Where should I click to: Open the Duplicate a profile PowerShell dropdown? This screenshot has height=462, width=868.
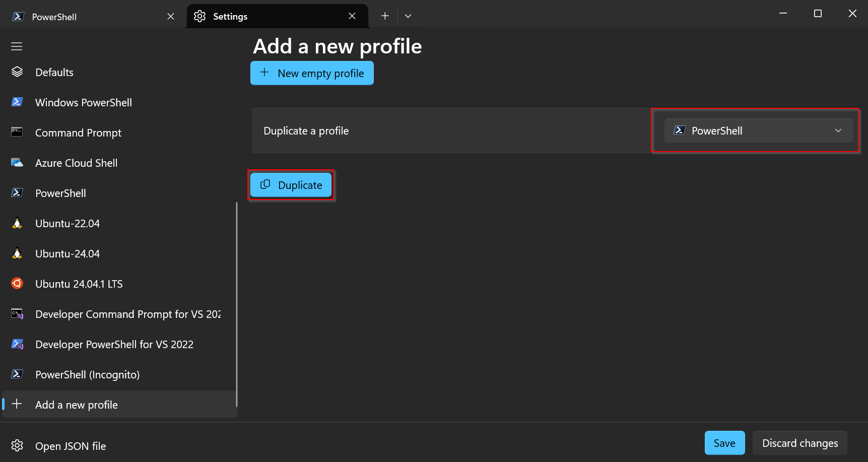click(x=758, y=130)
